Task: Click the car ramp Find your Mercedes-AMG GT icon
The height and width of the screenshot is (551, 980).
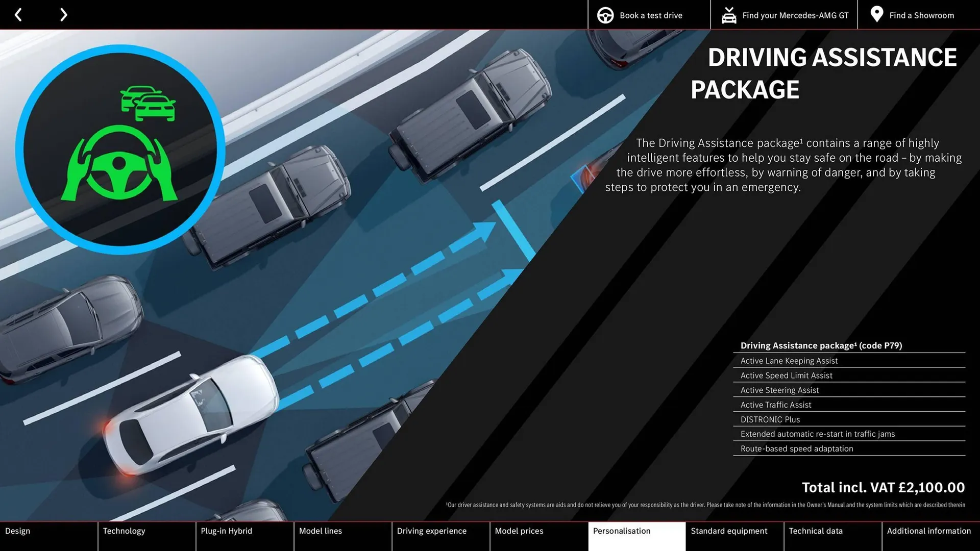Action: pos(729,15)
